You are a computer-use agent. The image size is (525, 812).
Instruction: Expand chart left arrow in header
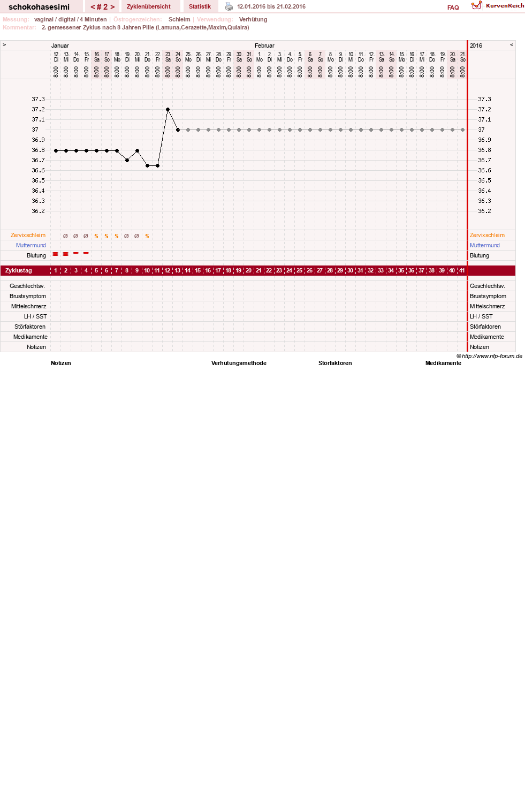click(x=4, y=45)
